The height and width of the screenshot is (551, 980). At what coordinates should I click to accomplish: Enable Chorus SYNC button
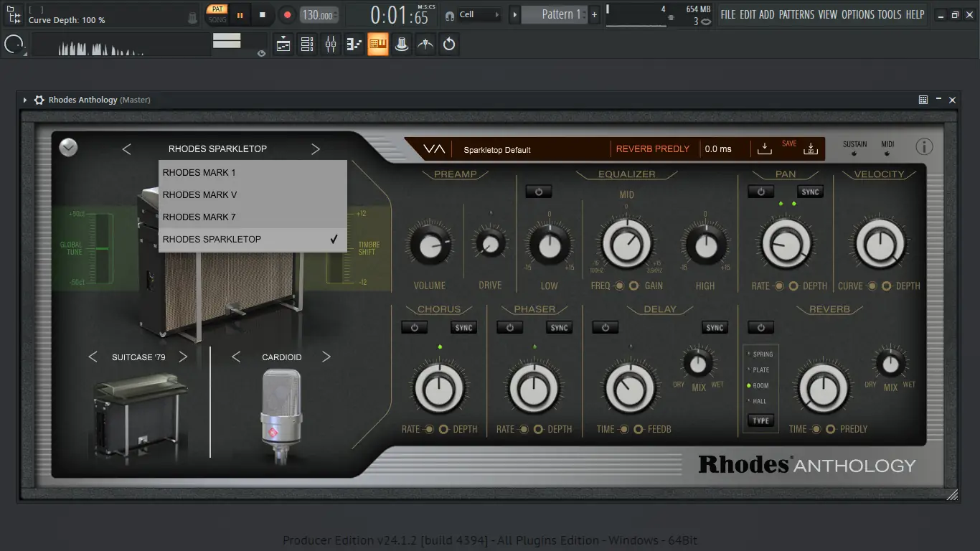464,327
